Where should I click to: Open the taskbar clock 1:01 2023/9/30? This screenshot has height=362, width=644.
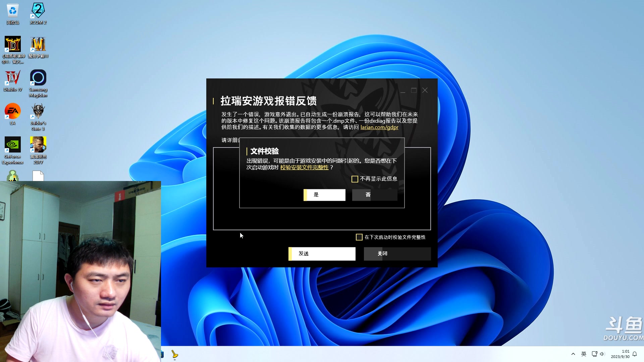[620, 354]
